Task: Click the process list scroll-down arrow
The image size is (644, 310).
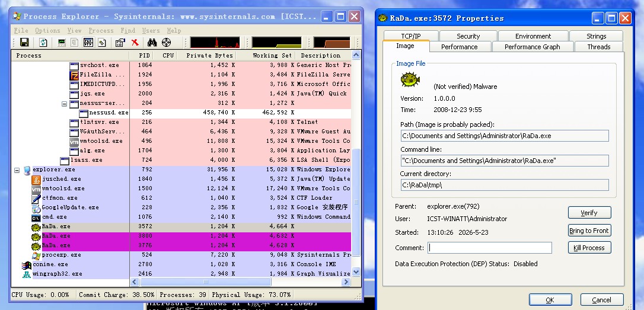Action: [356, 272]
